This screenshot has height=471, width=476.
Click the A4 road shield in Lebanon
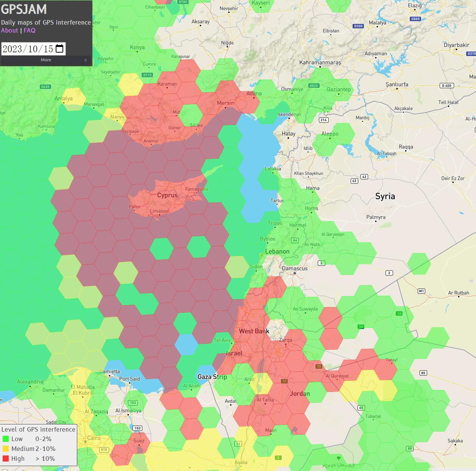[295, 240]
